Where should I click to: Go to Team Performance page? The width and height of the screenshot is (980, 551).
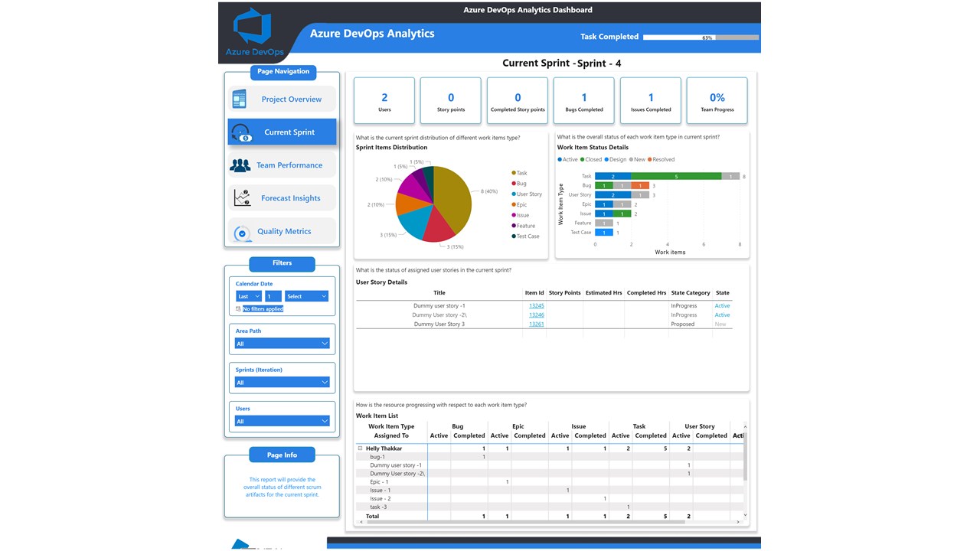(282, 165)
